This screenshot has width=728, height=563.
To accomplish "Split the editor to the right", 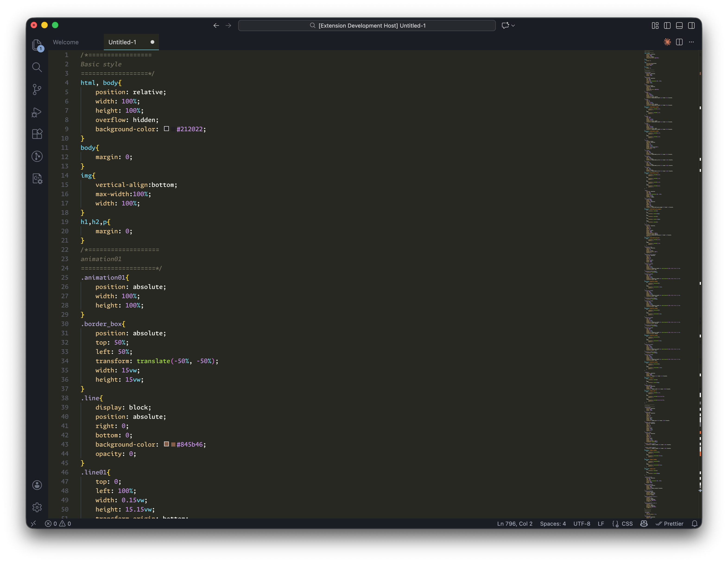I will pos(679,42).
